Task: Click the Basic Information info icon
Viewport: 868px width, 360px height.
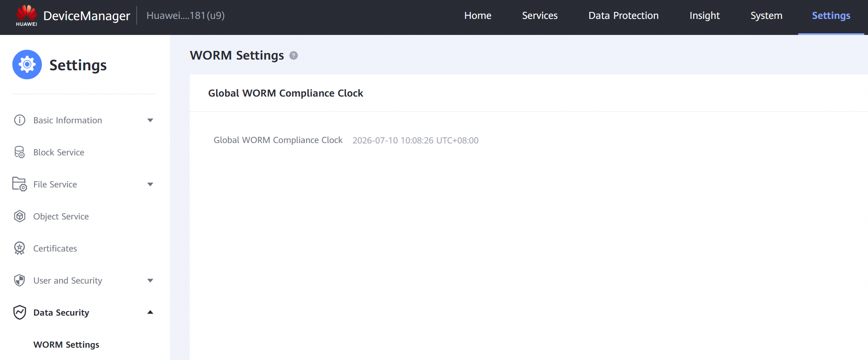Action: point(20,120)
